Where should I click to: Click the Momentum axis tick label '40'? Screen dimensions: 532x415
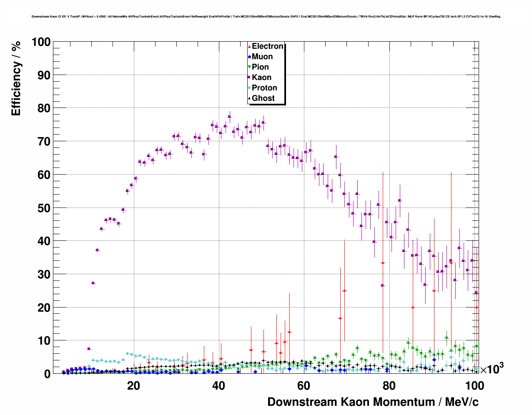[x=218, y=386]
